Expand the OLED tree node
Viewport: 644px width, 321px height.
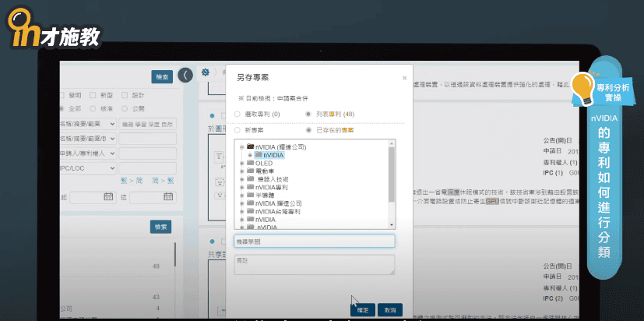[242, 163]
